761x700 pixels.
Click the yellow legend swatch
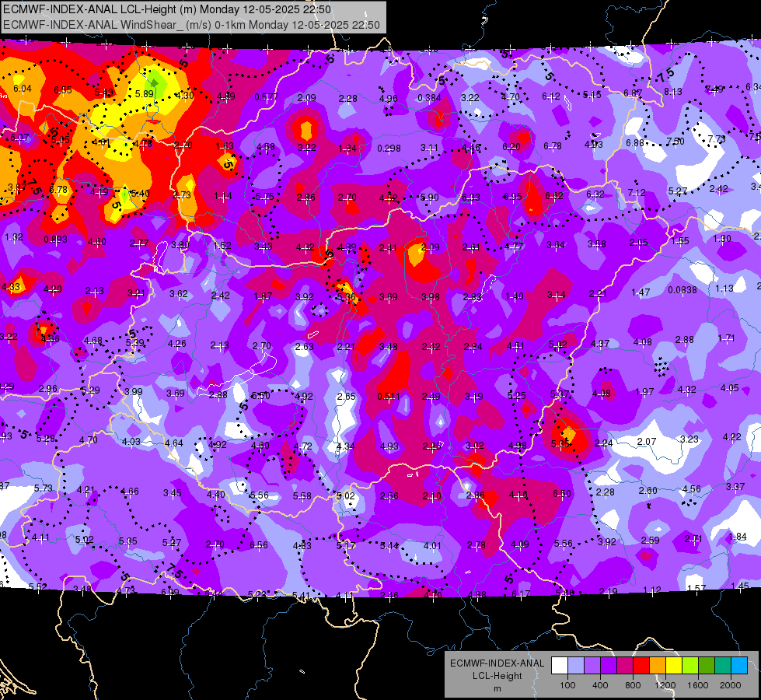[x=674, y=666]
